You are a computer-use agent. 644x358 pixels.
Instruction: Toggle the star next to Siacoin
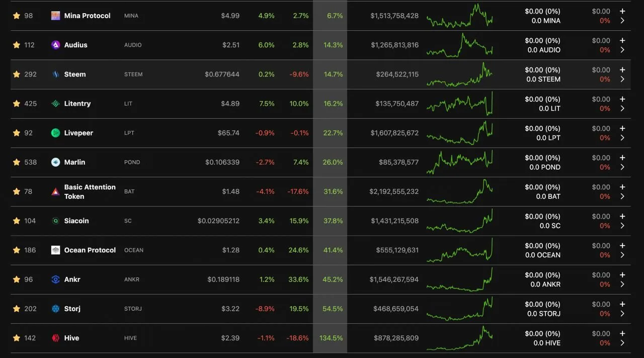coord(17,221)
